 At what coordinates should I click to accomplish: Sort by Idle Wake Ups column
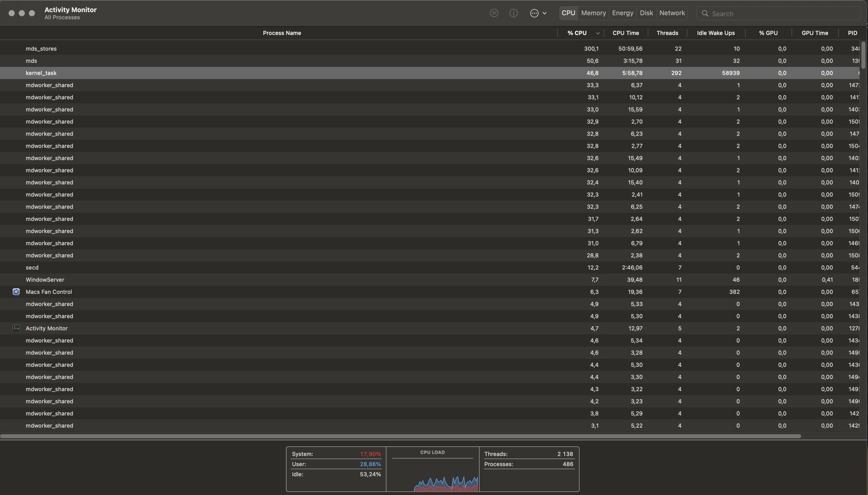pos(716,33)
